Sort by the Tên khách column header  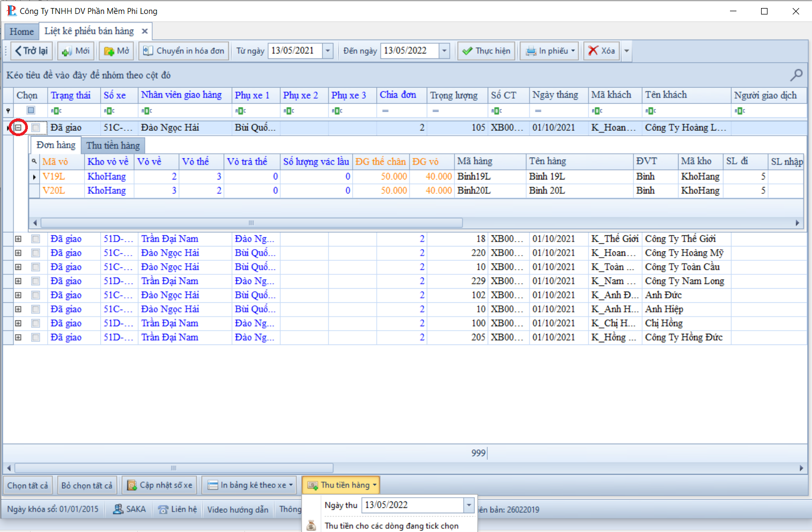(x=687, y=95)
